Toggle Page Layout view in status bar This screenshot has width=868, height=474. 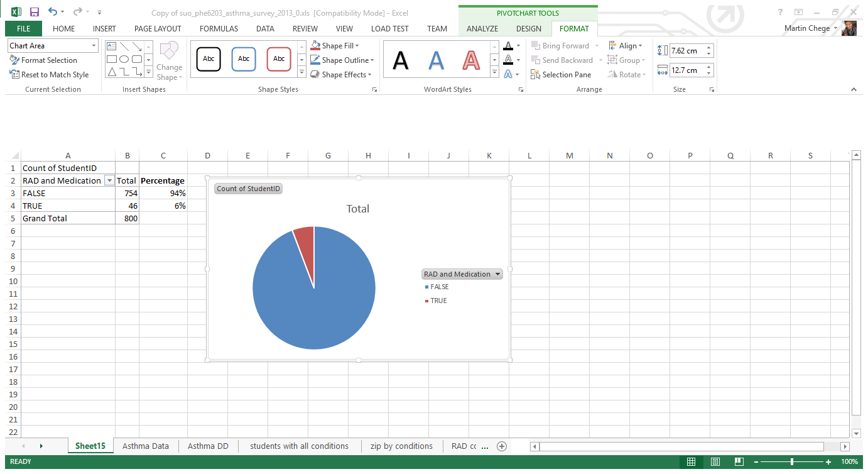tap(715, 462)
